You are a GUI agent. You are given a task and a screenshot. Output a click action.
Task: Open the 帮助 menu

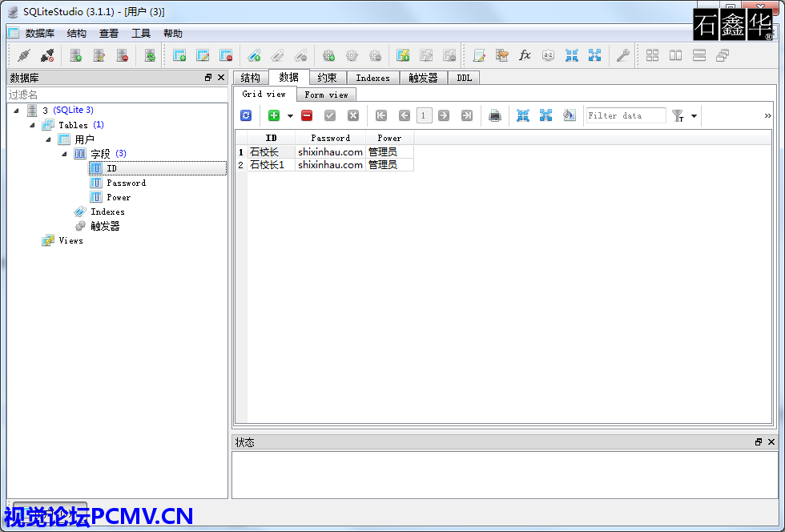coord(173,34)
